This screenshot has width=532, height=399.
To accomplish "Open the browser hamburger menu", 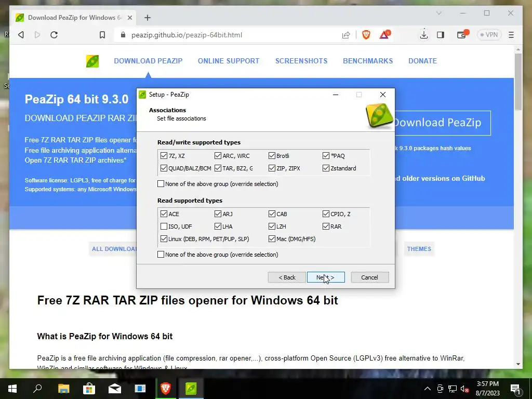I will point(511,35).
